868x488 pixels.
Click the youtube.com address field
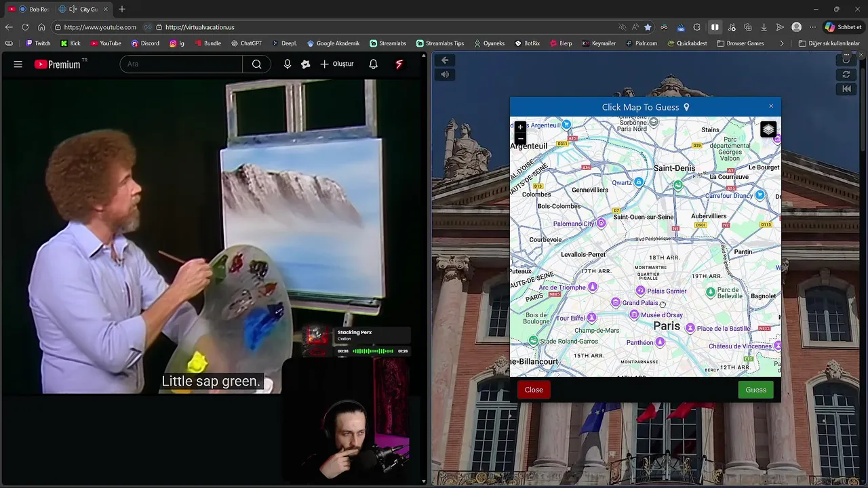(x=100, y=27)
